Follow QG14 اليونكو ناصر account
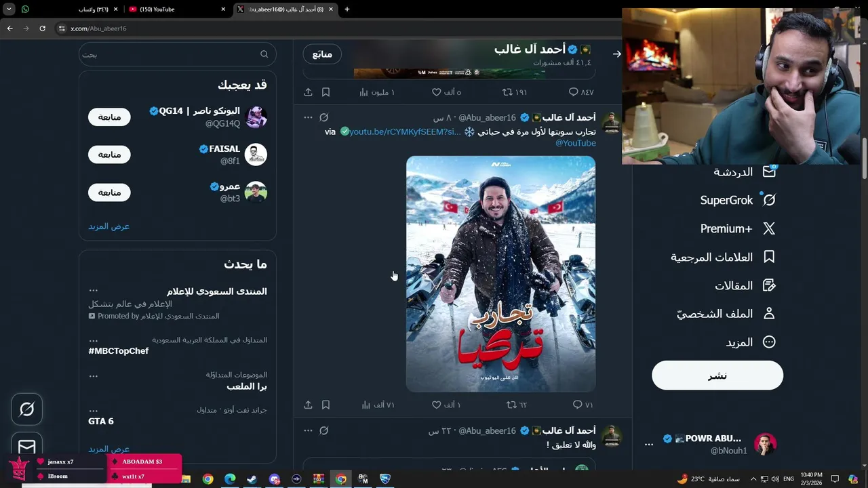The height and width of the screenshot is (488, 868). tap(109, 117)
